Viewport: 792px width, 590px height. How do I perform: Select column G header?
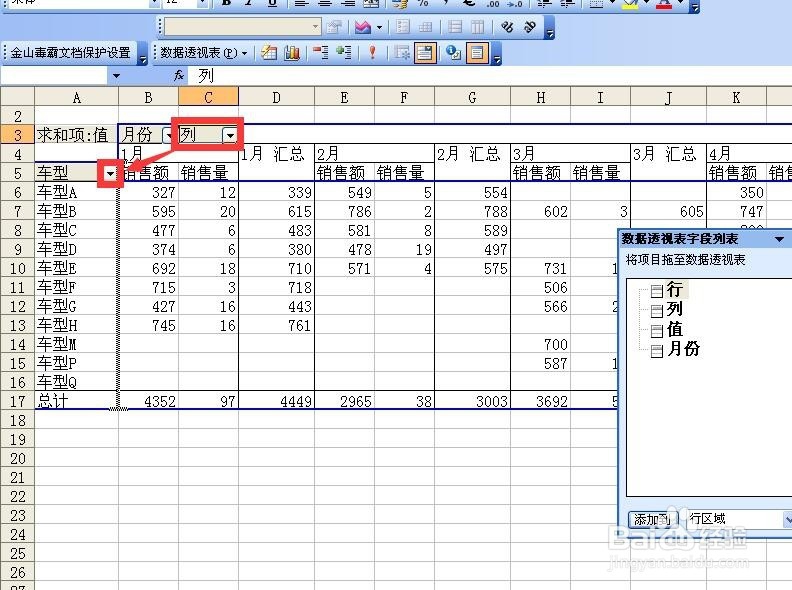click(472, 97)
